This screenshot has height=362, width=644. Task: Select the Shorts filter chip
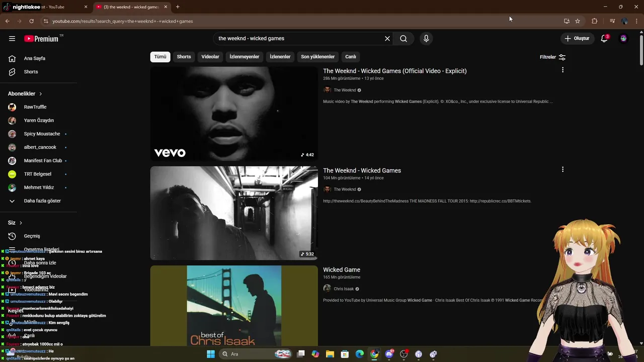[184, 57]
